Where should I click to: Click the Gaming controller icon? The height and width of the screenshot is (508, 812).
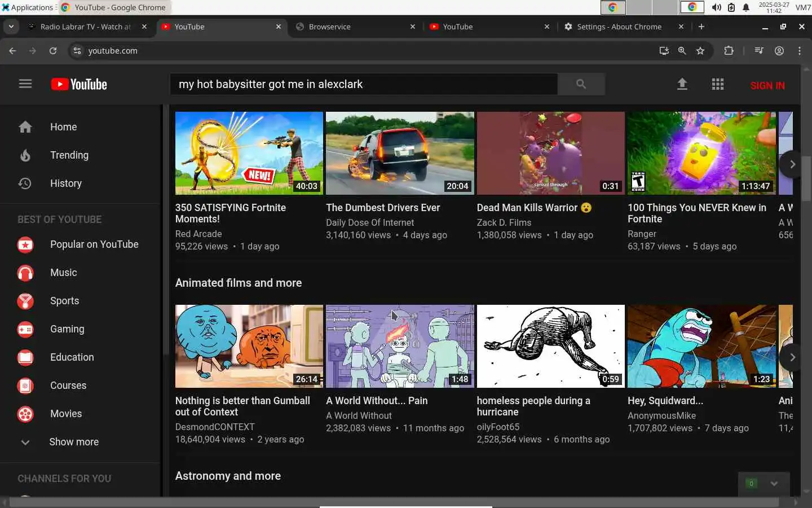(x=25, y=329)
